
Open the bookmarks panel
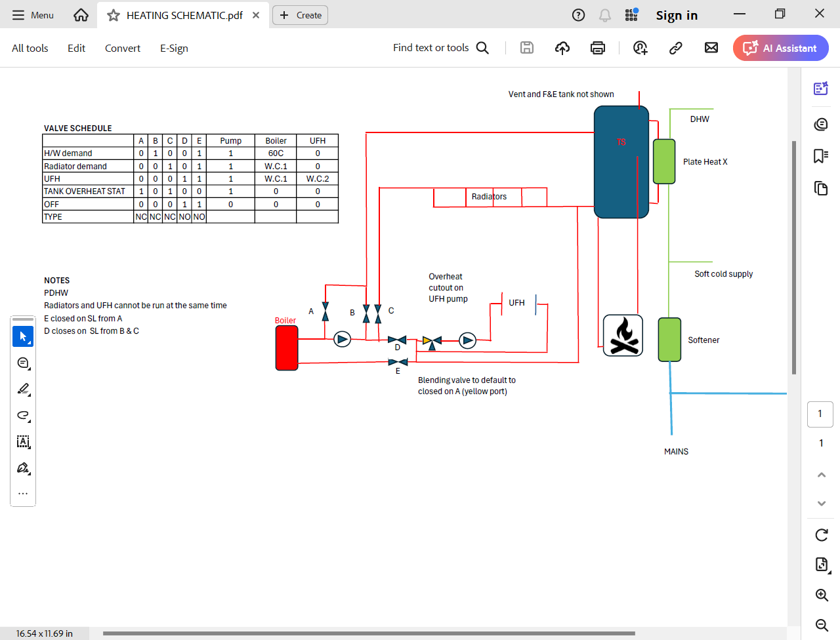click(820, 155)
